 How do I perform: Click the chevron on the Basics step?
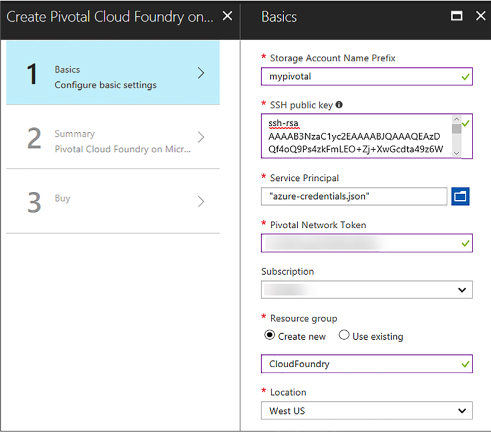coord(201,73)
